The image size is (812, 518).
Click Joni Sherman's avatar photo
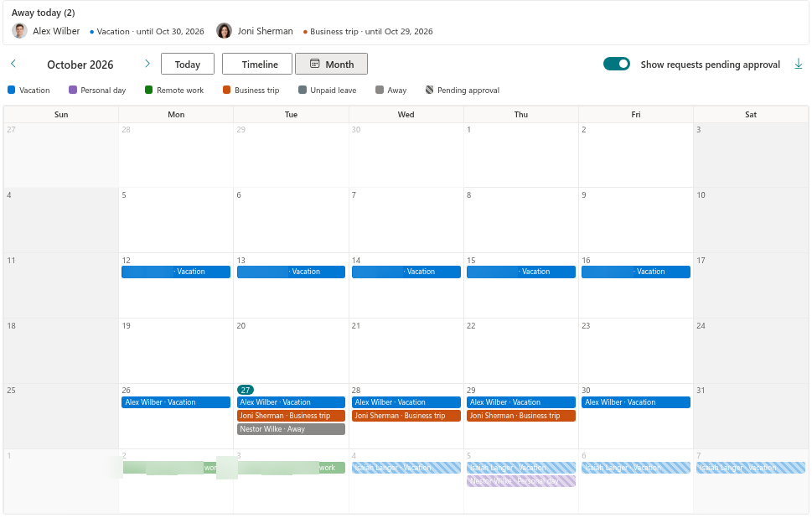pos(225,31)
